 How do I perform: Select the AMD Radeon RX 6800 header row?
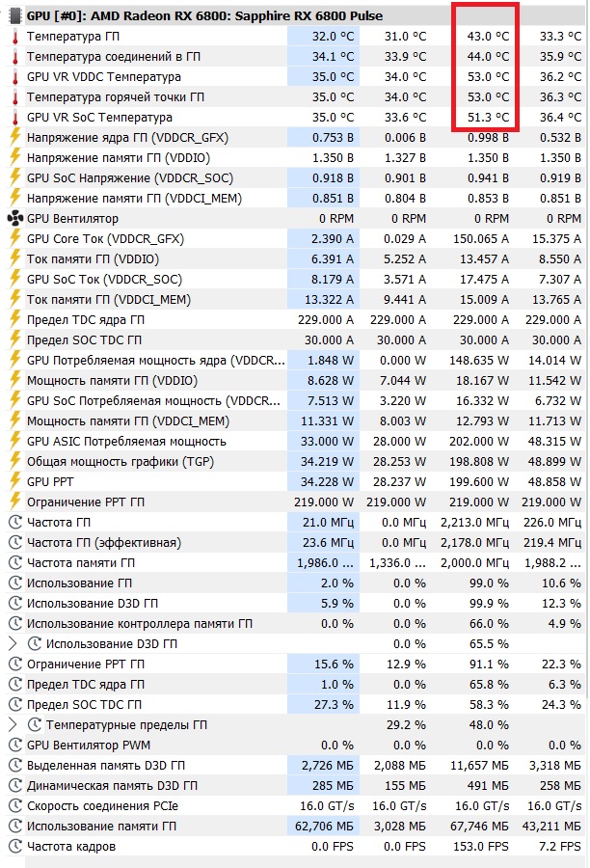point(193,15)
